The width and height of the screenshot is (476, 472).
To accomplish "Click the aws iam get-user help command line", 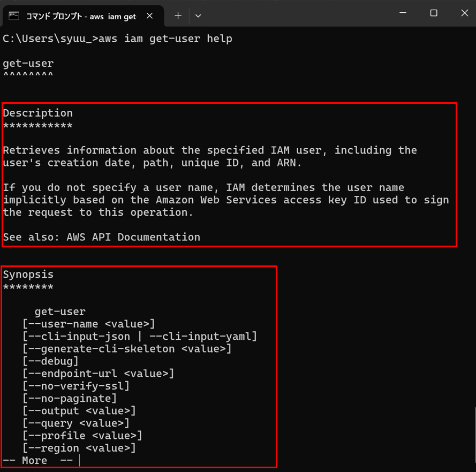I will [x=118, y=38].
